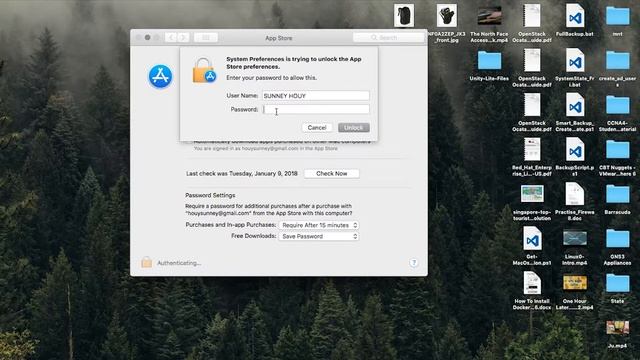Click the Authenticating lock icon at the window bottom
This screenshot has height=360, width=640.
pyautogui.click(x=147, y=262)
